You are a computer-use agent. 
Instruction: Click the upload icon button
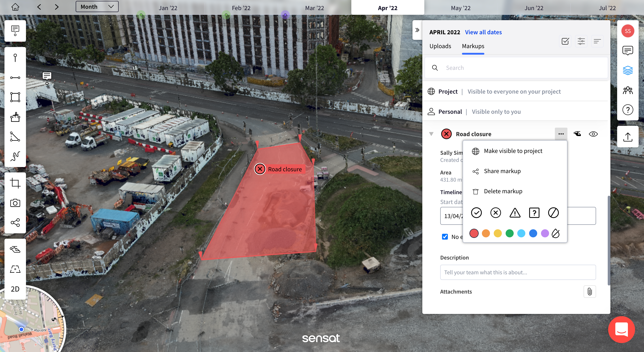(x=627, y=137)
